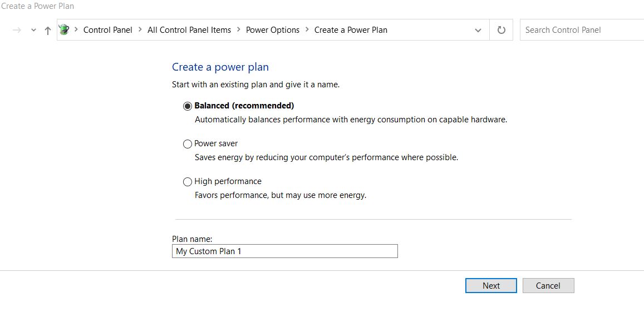The image size is (644, 332).
Task: Expand chevron after All Control Panel Items
Action: 239,29
